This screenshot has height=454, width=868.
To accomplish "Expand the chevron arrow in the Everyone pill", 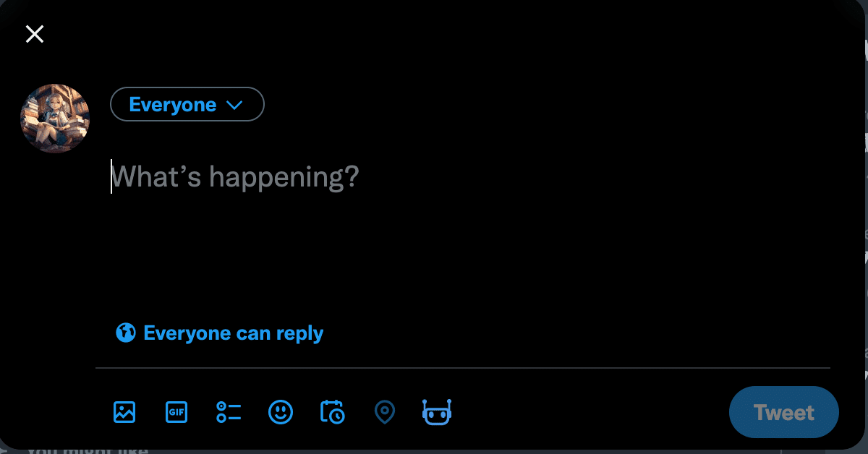I will tap(234, 105).
